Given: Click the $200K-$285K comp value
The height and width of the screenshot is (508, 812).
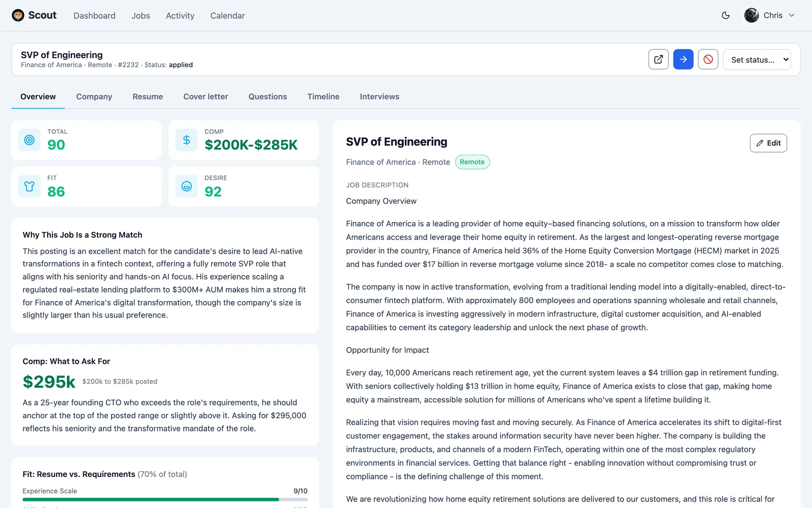Looking at the screenshot, I should coord(251,145).
